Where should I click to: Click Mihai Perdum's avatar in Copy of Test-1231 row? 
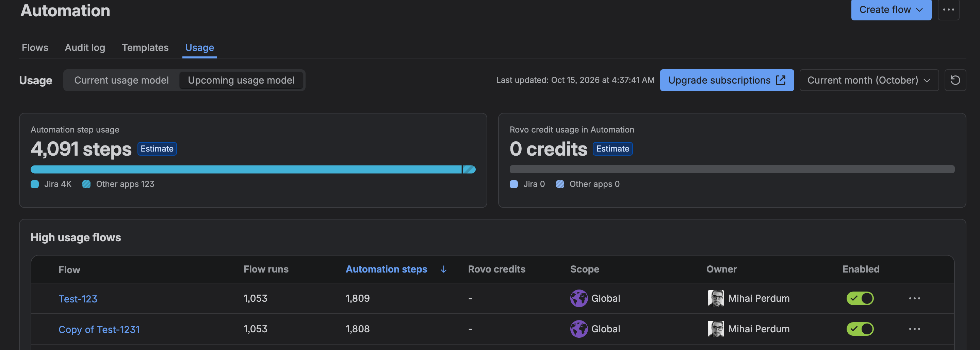pyautogui.click(x=716, y=329)
